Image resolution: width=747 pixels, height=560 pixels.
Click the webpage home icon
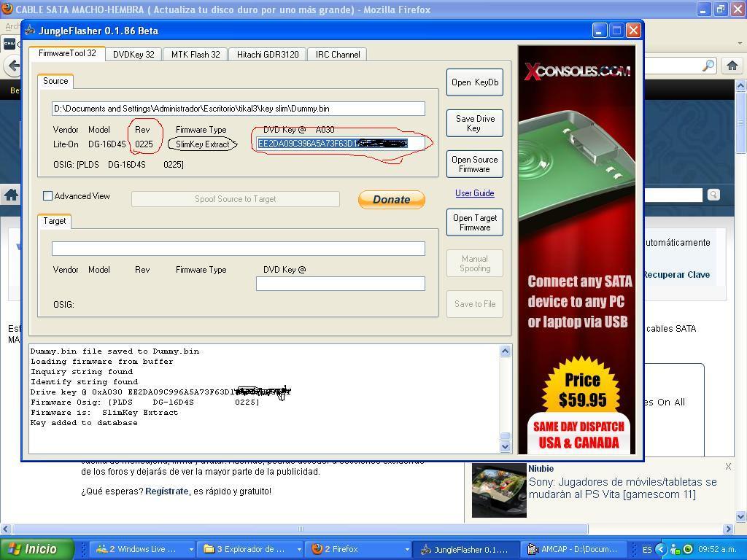[11, 195]
